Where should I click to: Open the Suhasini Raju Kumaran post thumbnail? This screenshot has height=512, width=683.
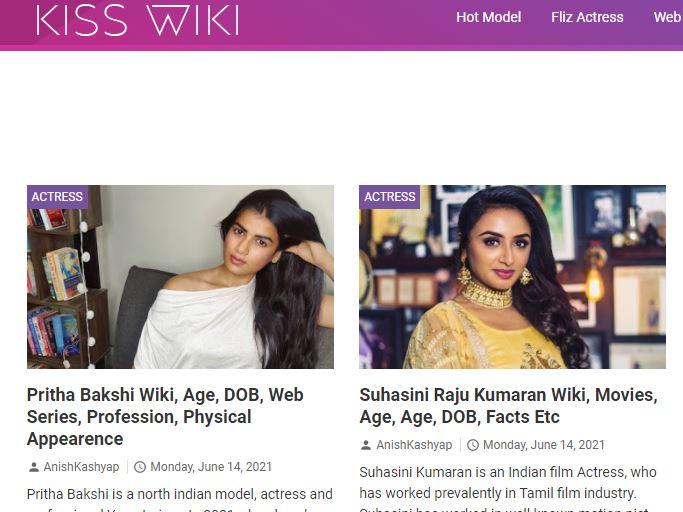coord(512,277)
